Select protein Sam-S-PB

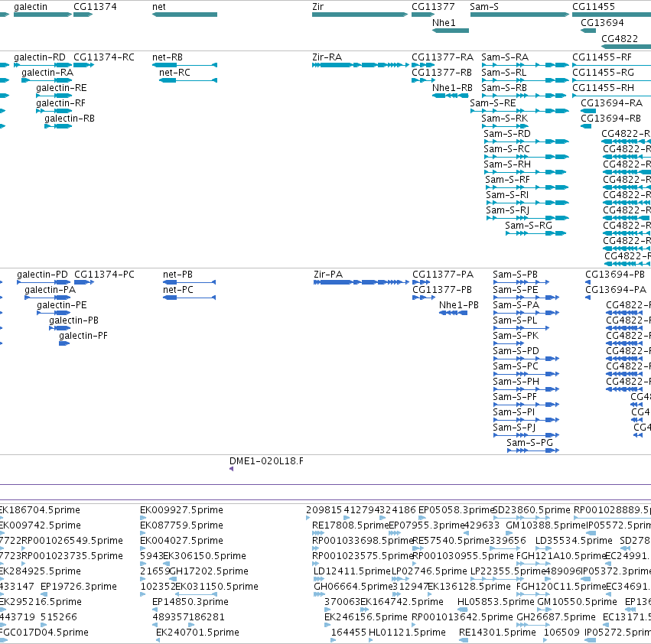(521, 282)
